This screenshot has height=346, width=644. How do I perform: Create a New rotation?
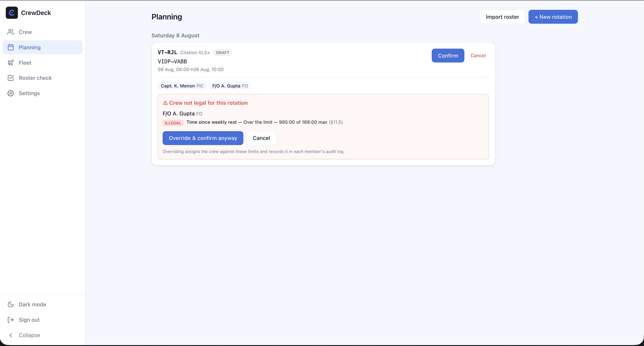coord(553,17)
